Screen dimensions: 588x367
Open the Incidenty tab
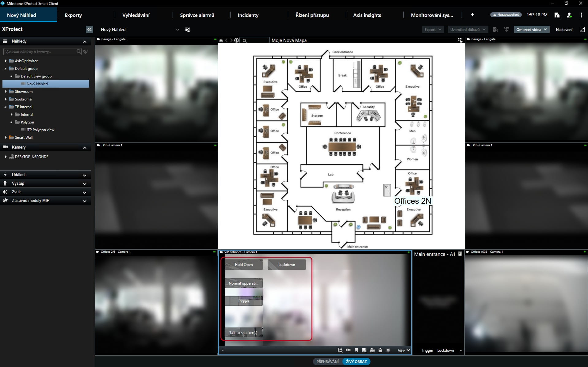point(248,15)
